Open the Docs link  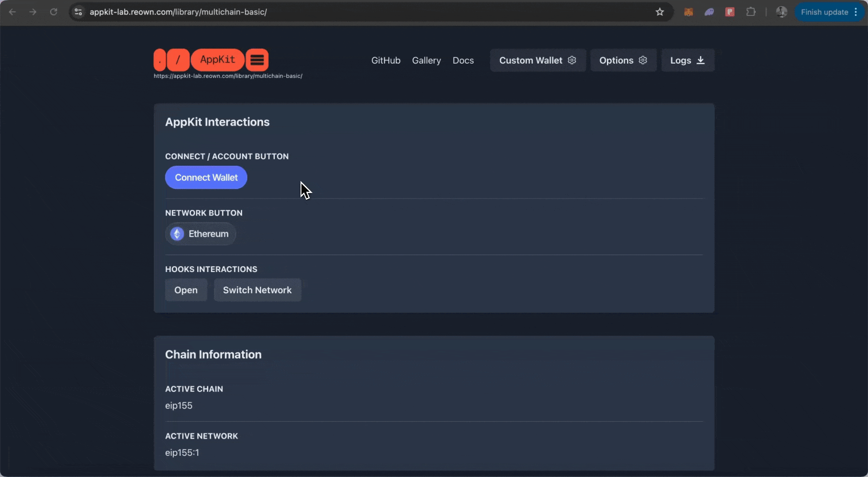coord(463,61)
